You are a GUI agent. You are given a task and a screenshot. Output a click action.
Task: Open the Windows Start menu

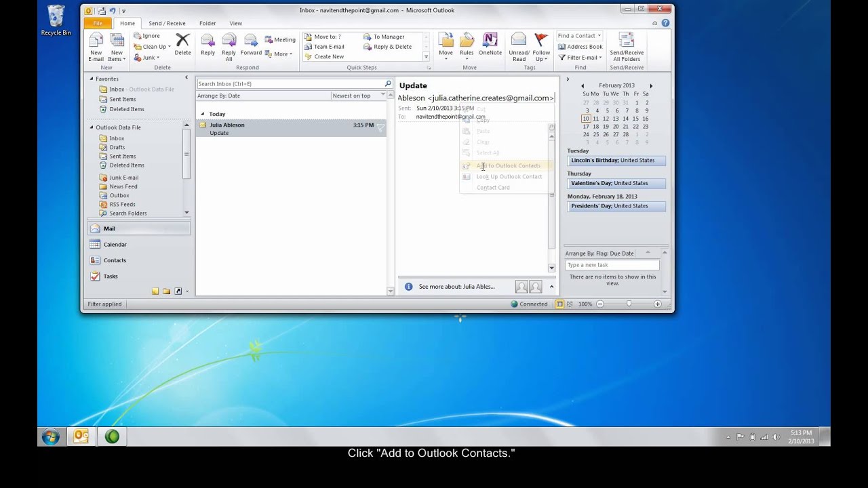pyautogui.click(x=50, y=437)
